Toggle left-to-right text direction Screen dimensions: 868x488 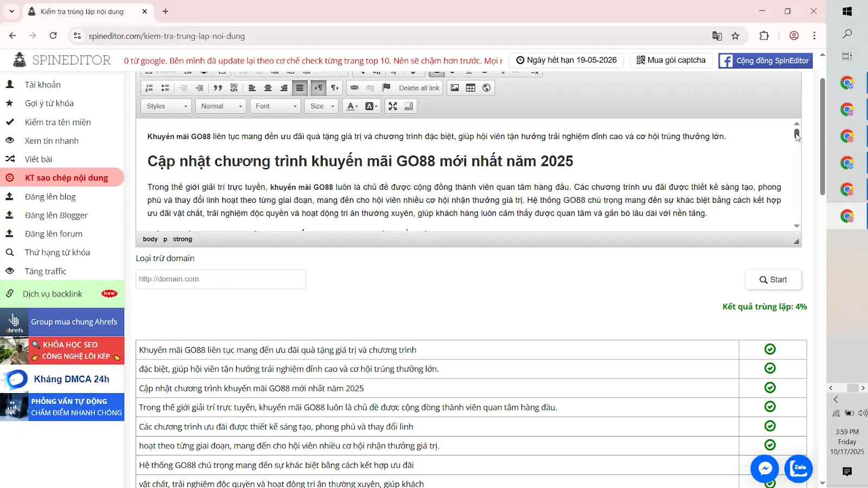(318, 88)
